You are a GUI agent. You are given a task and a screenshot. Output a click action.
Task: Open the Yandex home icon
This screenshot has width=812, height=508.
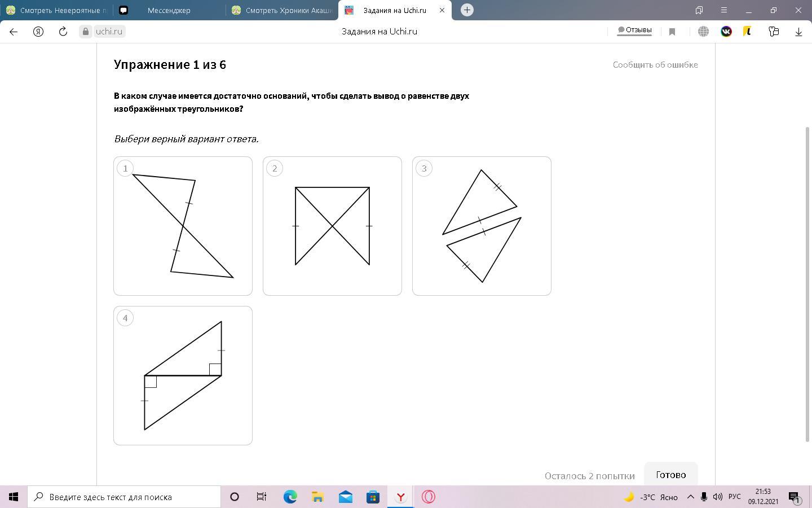pos(38,32)
